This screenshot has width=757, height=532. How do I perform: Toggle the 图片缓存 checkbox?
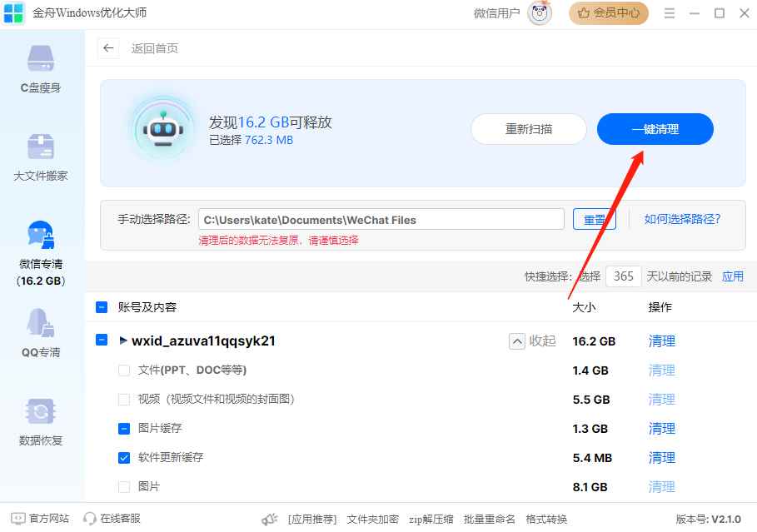pyautogui.click(x=124, y=428)
